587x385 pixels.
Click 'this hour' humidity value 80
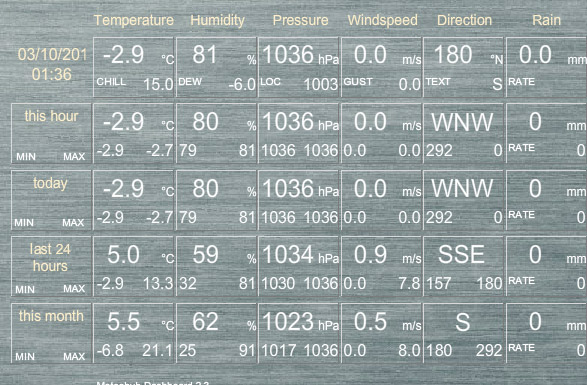[x=205, y=122]
